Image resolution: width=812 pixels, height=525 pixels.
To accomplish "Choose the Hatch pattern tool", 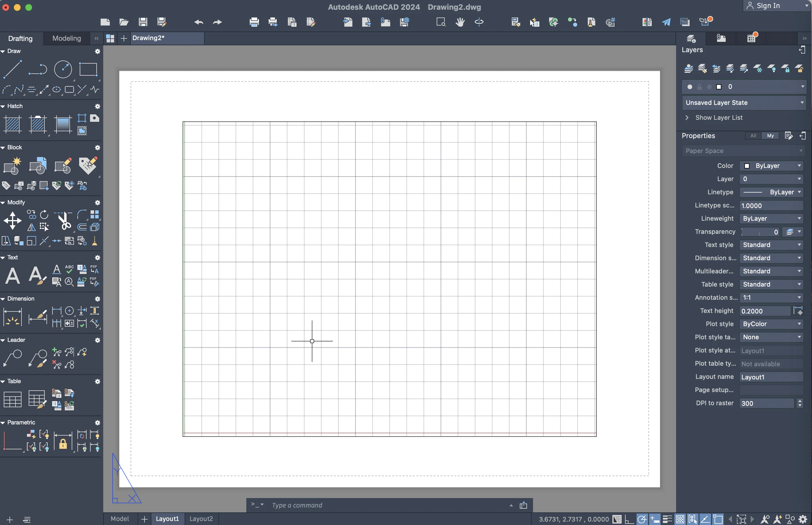I will click(x=13, y=124).
